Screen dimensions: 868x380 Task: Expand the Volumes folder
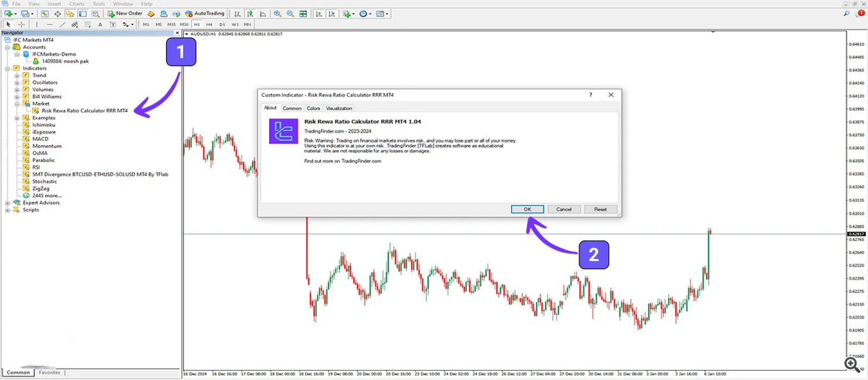pyautogui.click(x=17, y=89)
